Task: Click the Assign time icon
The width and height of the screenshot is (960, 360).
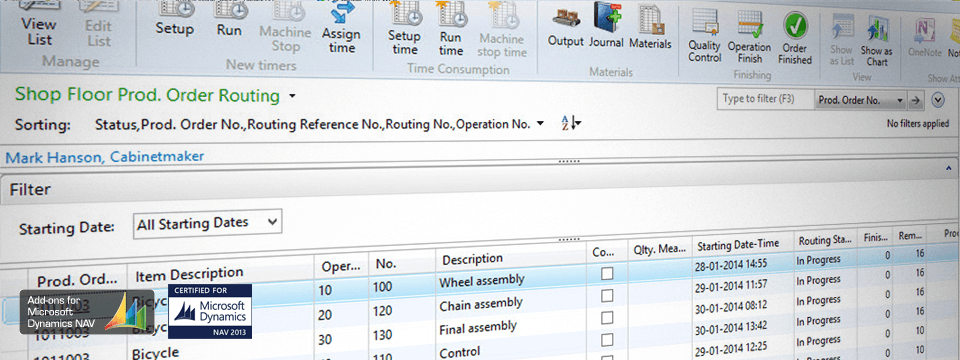Action: (342, 28)
